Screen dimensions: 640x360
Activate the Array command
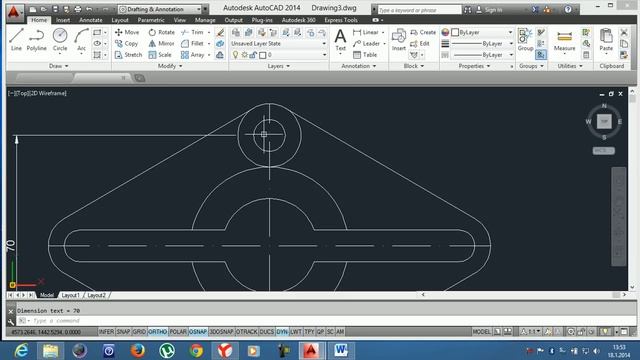(192, 55)
